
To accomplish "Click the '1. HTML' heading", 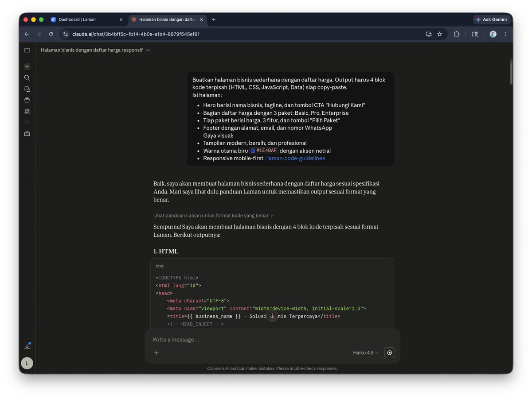I will (x=166, y=251).
